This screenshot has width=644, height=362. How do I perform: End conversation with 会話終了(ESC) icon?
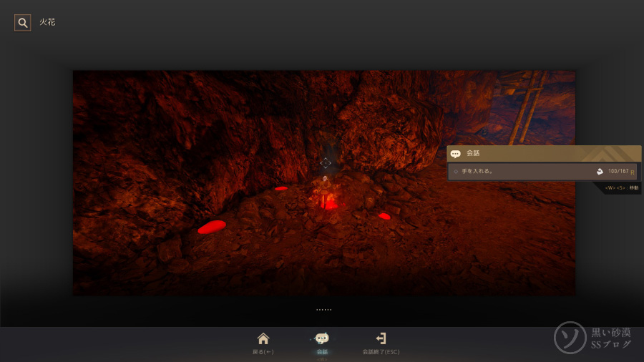(381, 338)
